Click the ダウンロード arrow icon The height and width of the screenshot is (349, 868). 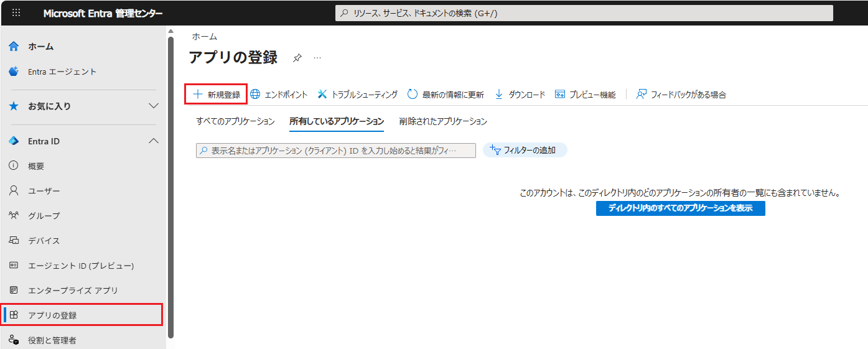click(499, 95)
